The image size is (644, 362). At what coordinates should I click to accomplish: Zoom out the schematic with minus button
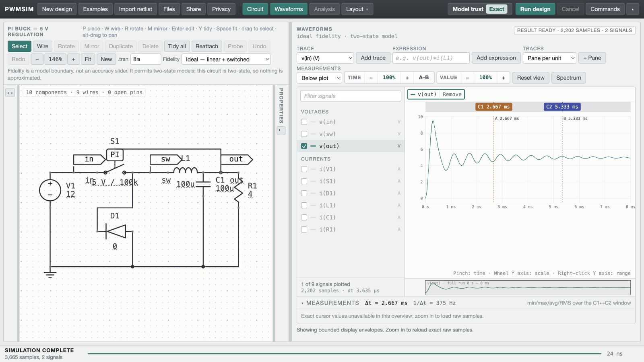click(x=37, y=59)
